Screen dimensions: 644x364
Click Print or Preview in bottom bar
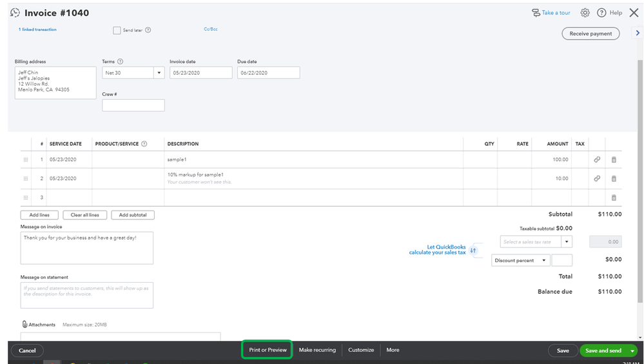click(268, 350)
